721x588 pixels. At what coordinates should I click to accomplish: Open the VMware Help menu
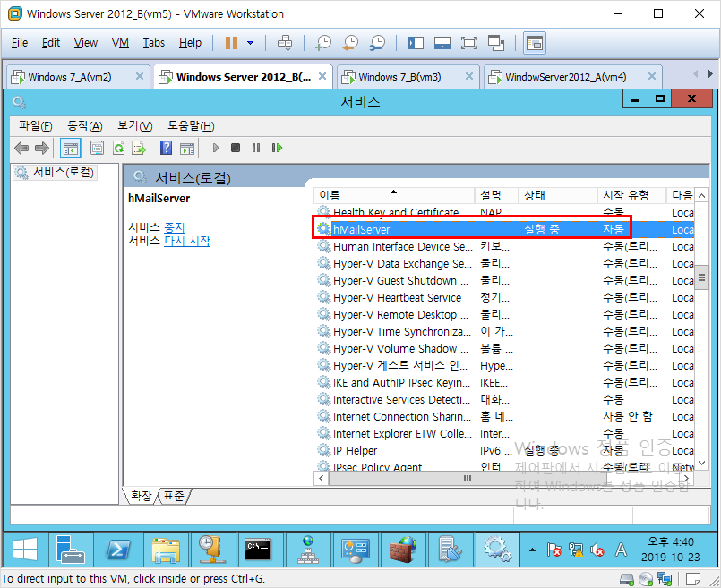click(190, 43)
